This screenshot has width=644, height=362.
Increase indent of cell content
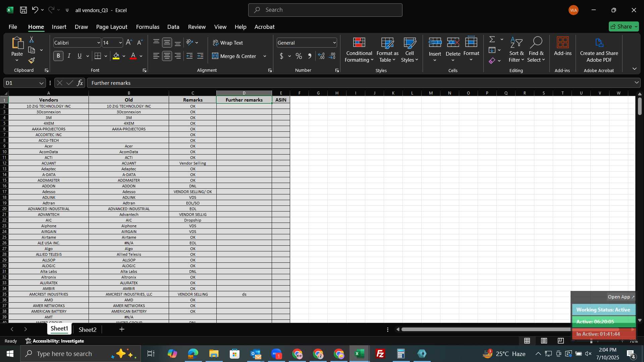tap(200, 56)
